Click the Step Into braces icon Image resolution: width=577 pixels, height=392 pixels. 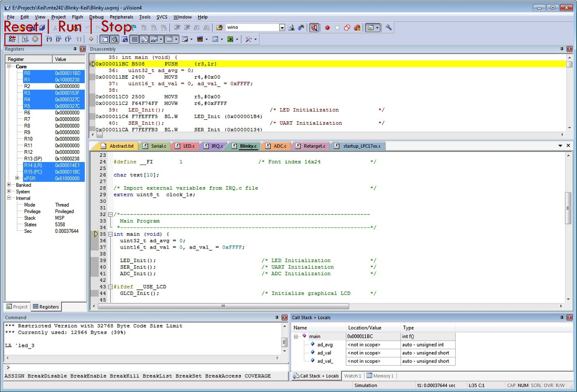point(49,39)
